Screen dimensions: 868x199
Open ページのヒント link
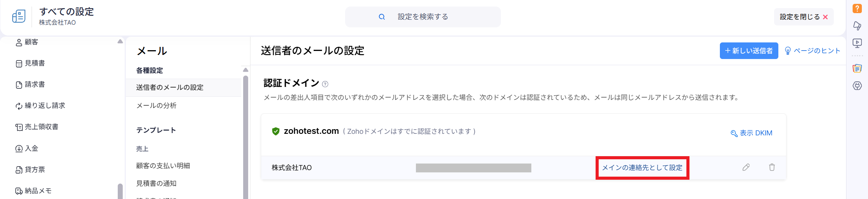coord(813,51)
